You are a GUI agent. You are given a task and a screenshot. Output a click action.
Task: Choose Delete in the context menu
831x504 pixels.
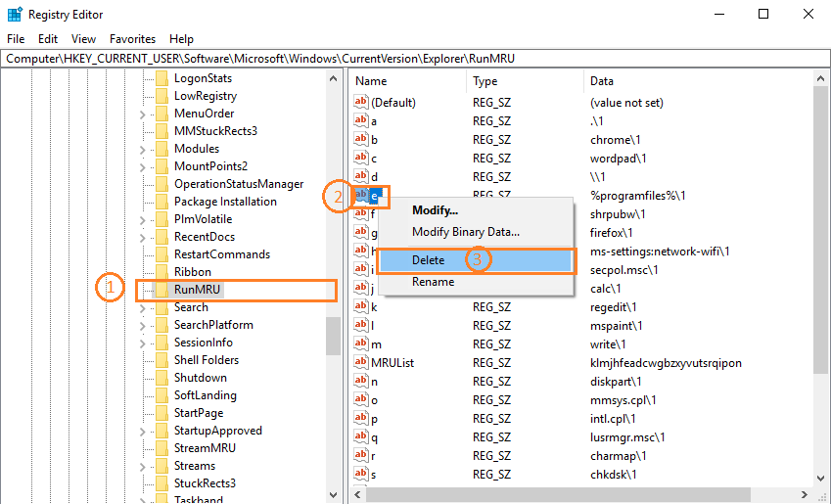(x=476, y=260)
